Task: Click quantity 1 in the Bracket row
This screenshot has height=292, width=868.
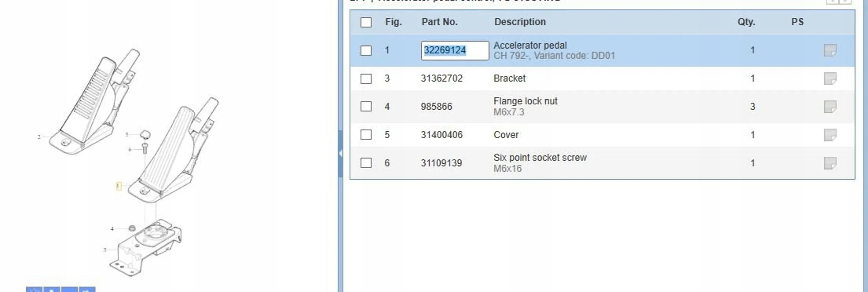Action: tap(753, 78)
